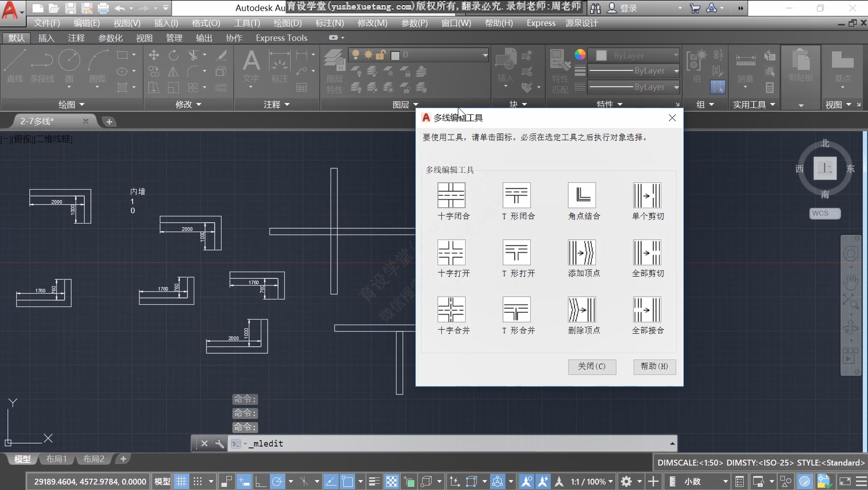The image size is (868, 490).
Task: Click the layer color swatch beside 0
Action: coord(395,55)
